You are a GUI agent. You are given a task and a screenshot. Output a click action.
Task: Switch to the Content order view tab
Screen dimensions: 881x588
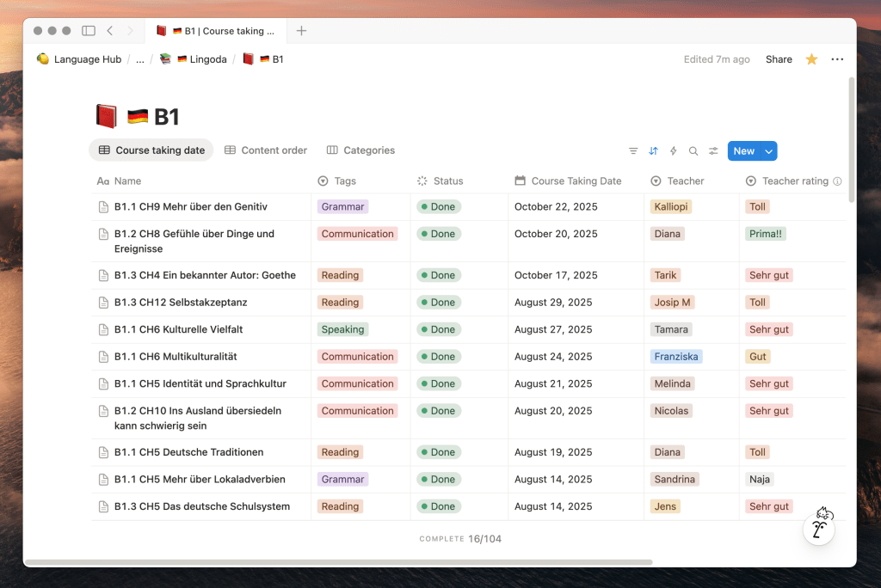pos(266,150)
